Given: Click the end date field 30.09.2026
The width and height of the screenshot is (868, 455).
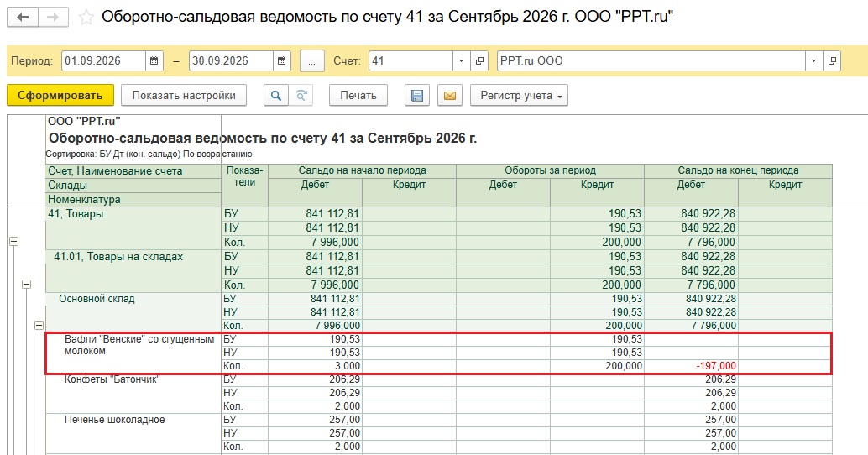Looking at the screenshot, I should coord(232,61).
